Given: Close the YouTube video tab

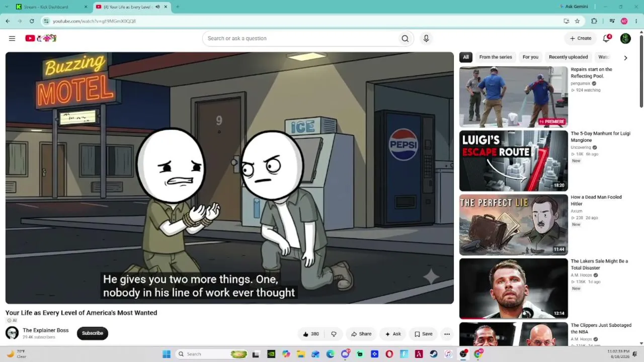Looking at the screenshot, I should tap(166, 7).
